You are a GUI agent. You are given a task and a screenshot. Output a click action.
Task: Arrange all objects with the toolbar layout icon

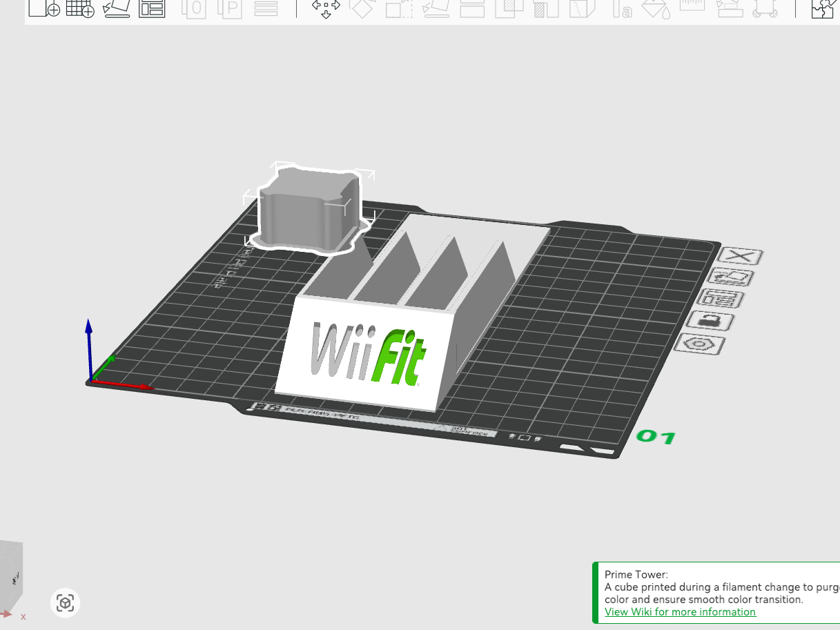(152, 8)
